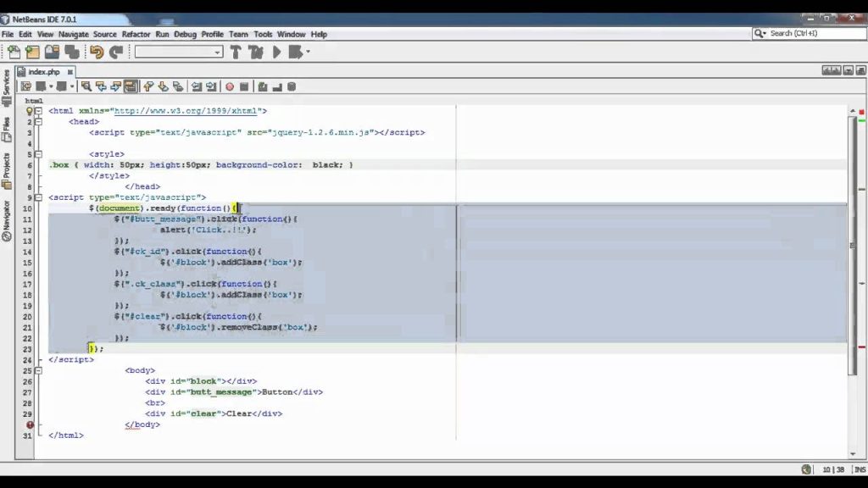The width and height of the screenshot is (868, 488).
Task: Click the Last Edit icon in editor toolbar
Action: coord(26,86)
